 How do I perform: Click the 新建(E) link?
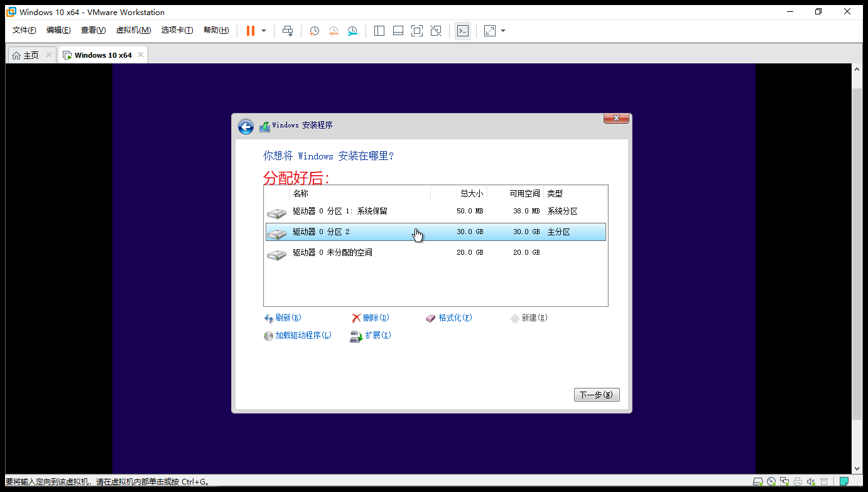(x=534, y=318)
